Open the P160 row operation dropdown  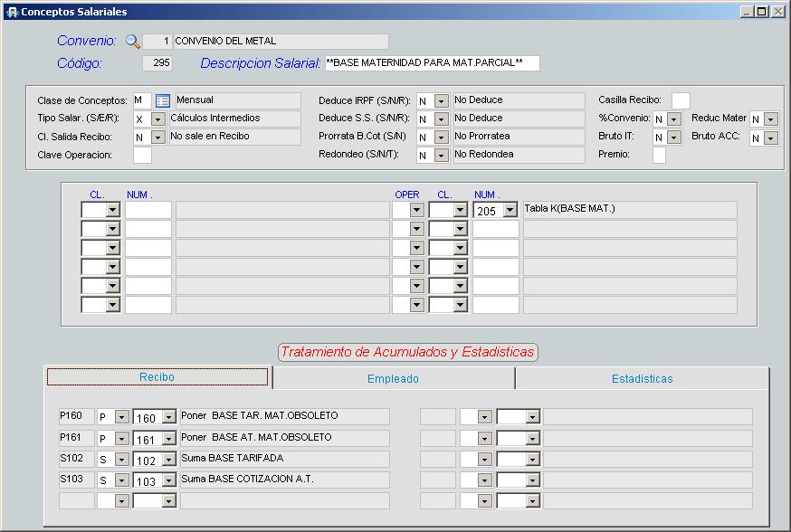click(121, 416)
